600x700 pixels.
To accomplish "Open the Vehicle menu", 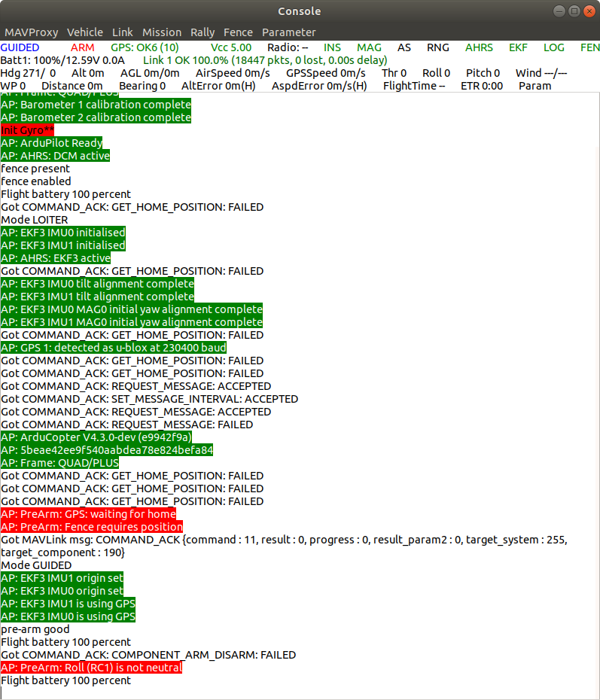I will click(85, 32).
